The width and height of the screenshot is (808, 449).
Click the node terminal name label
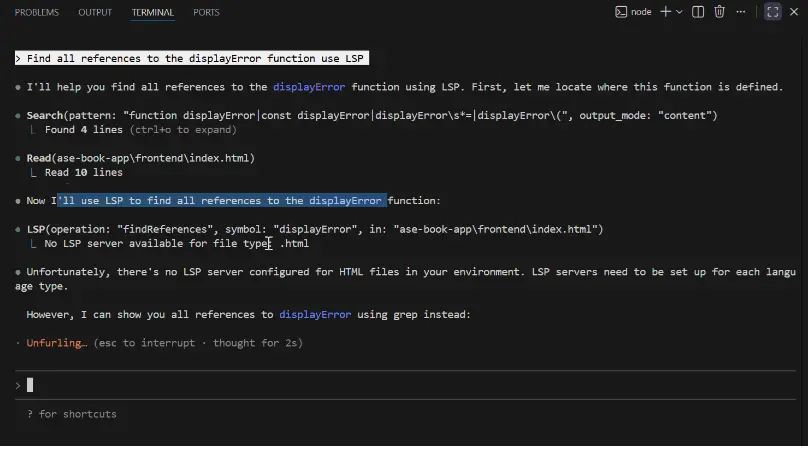(x=641, y=12)
